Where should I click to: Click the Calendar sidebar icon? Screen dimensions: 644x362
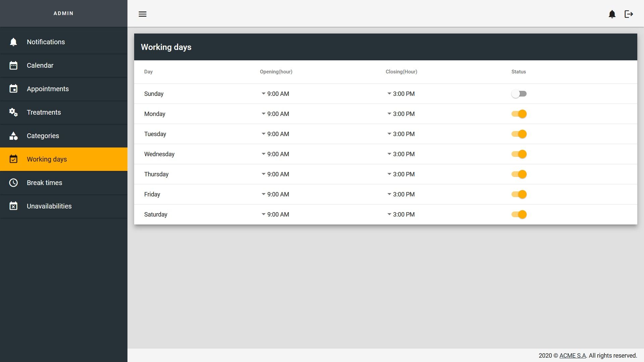pyautogui.click(x=13, y=65)
